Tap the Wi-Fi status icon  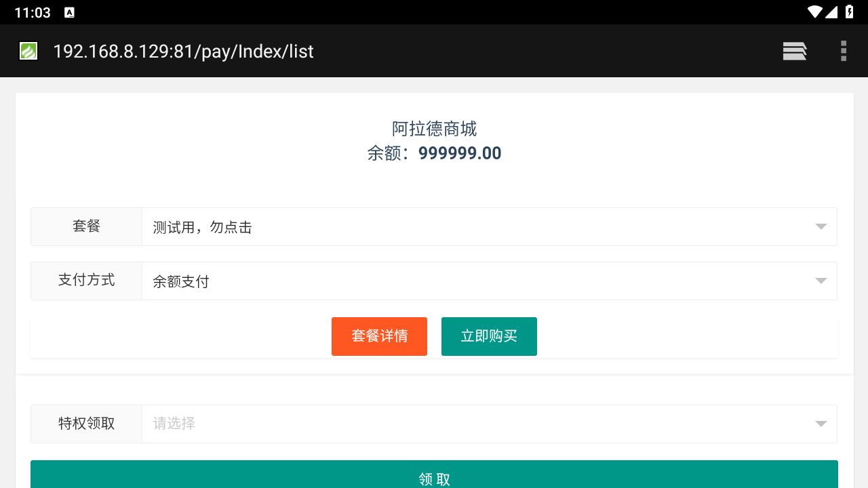814,12
